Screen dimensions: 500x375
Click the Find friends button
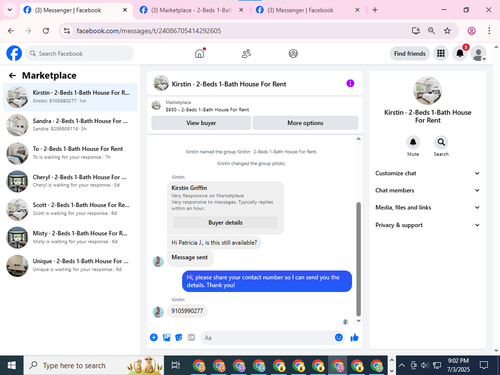pos(410,53)
